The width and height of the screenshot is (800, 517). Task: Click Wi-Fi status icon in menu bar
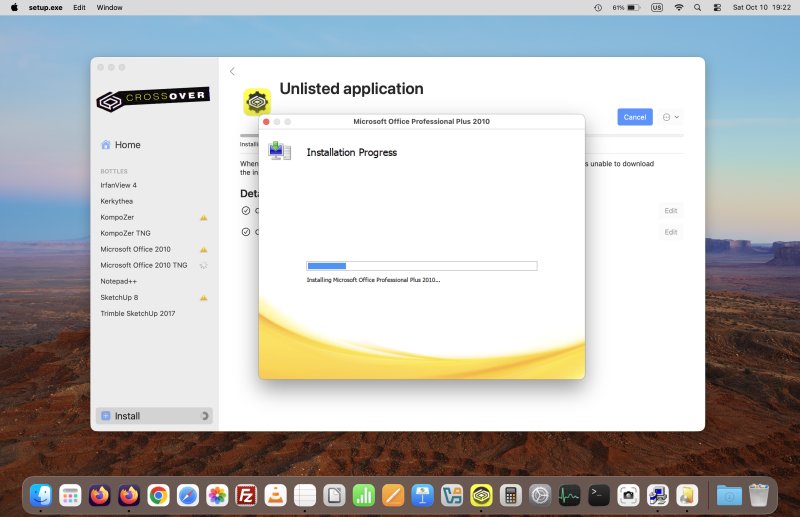click(x=679, y=8)
